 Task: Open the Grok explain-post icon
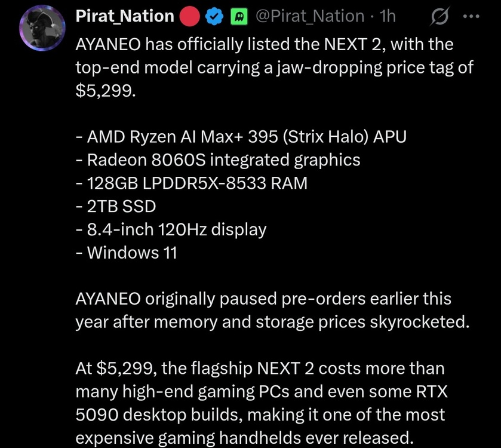click(439, 16)
